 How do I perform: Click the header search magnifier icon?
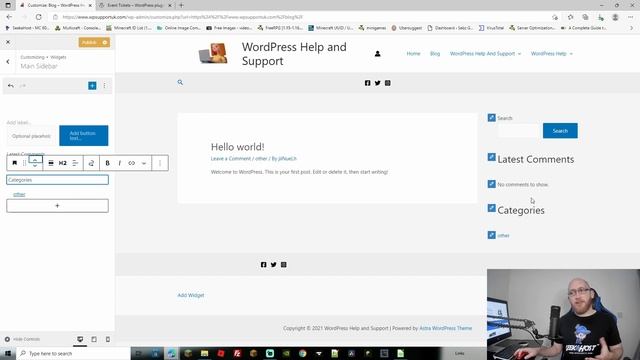tap(180, 82)
